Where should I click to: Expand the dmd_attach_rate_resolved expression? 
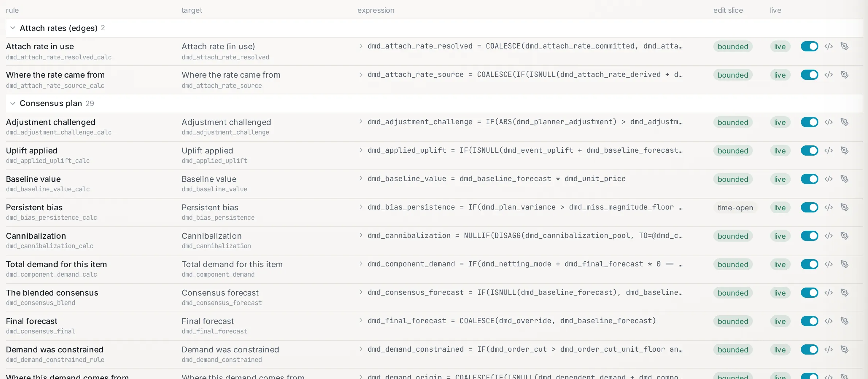pyautogui.click(x=361, y=46)
